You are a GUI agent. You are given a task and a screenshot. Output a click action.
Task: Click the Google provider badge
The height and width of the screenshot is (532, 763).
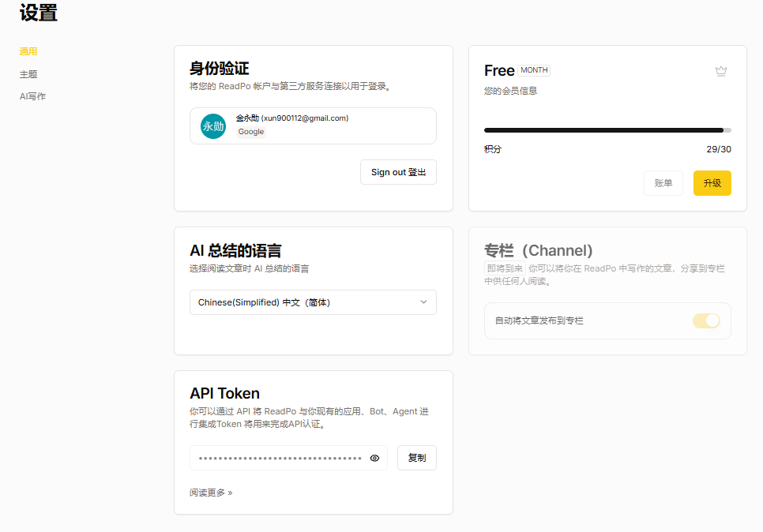coord(251,132)
